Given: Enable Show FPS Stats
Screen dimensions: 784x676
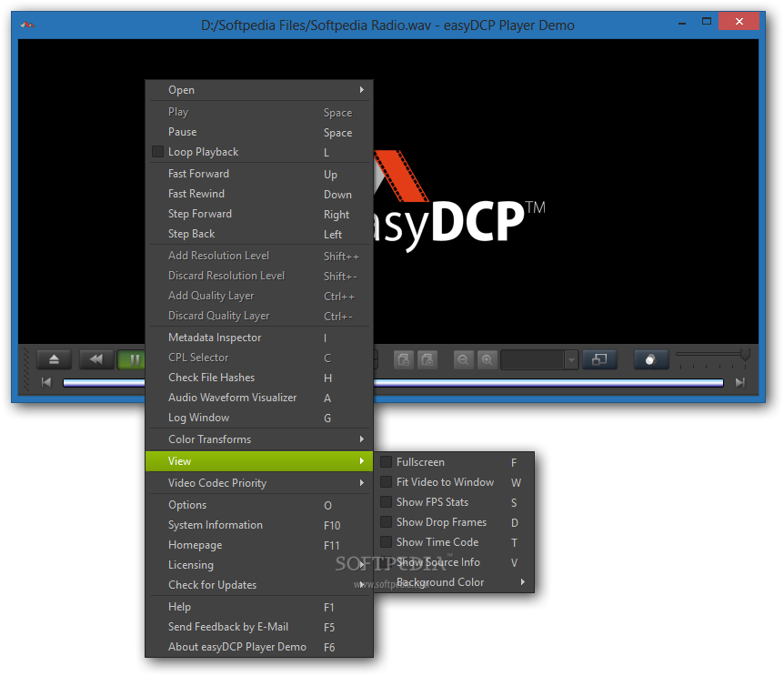Looking at the screenshot, I should click(x=386, y=501).
